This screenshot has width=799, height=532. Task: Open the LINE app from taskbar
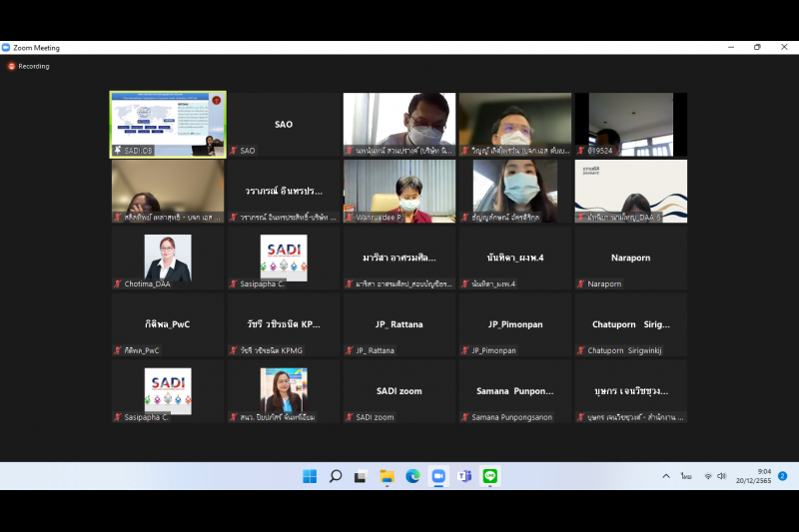[x=489, y=476]
